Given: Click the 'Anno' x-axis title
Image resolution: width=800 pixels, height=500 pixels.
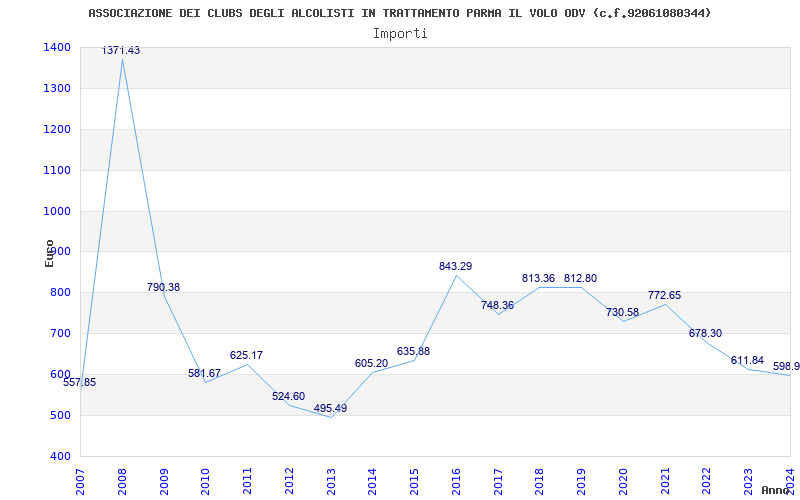Looking at the screenshot, I should (778, 490).
